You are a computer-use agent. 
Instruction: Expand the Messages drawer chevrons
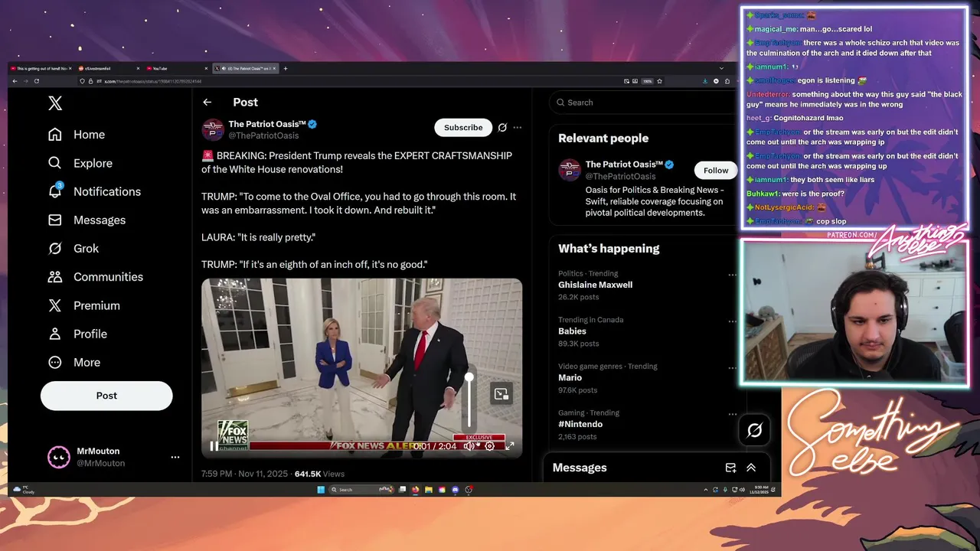click(x=751, y=468)
